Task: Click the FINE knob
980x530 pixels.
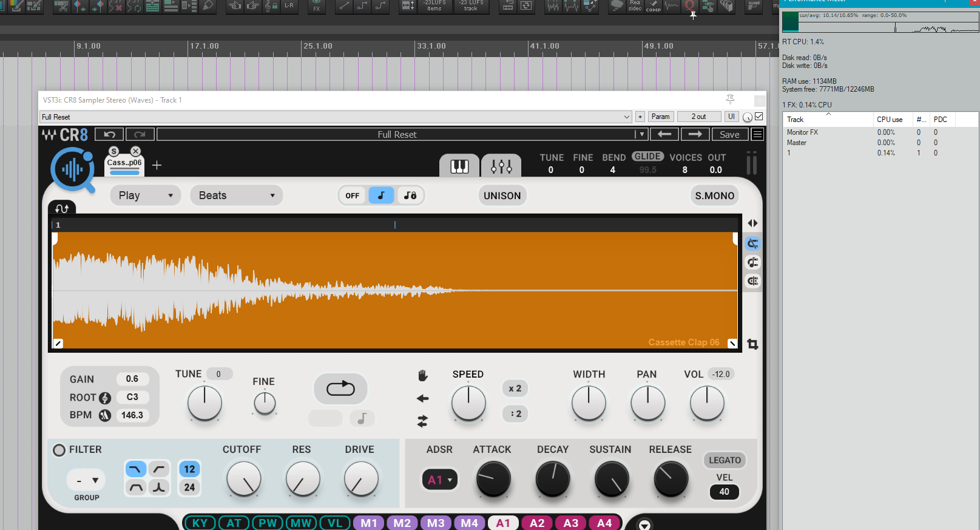Action: click(x=265, y=403)
